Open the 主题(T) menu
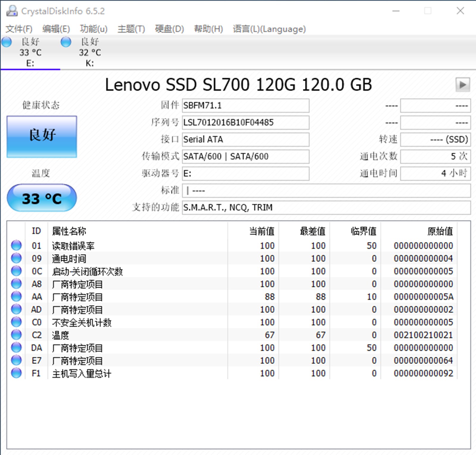476x455 pixels. pyautogui.click(x=131, y=29)
